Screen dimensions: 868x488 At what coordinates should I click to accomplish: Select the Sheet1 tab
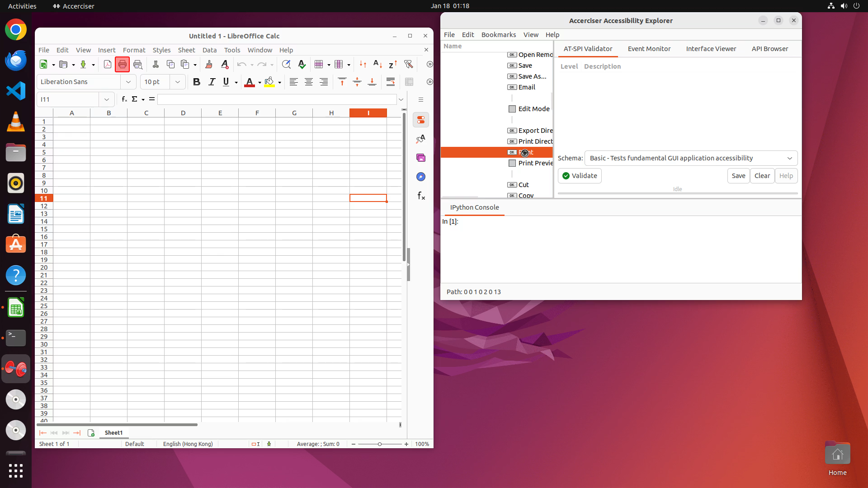113,433
